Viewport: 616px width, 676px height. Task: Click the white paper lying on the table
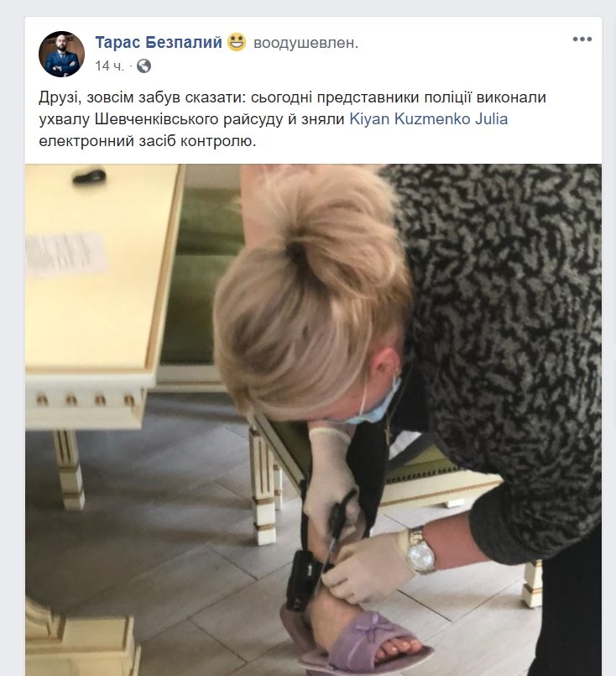coord(66,254)
